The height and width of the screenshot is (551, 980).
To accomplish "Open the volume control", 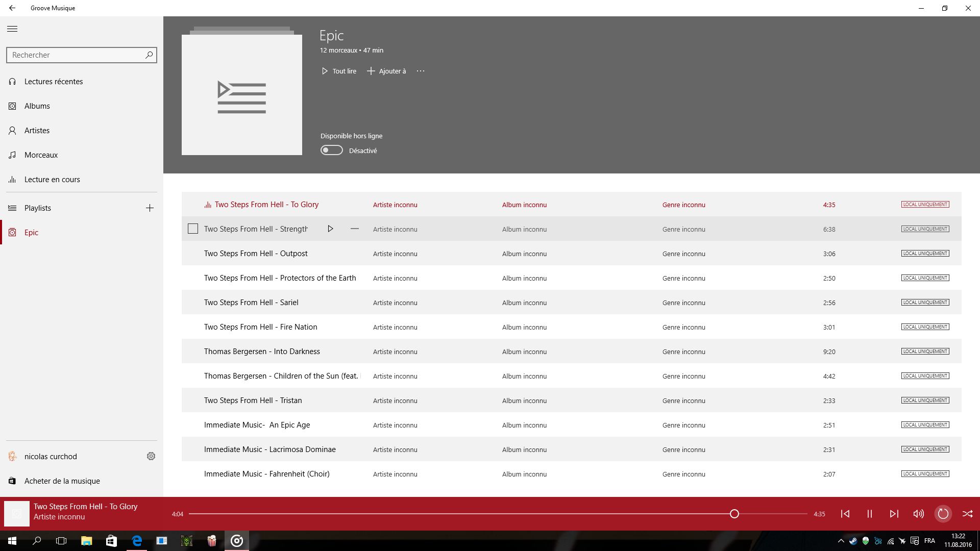I will point(919,514).
